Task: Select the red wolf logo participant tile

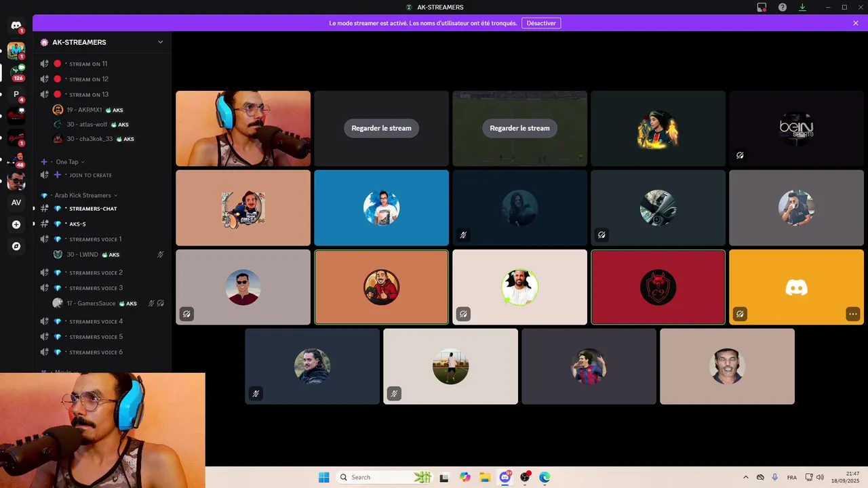Action: click(658, 287)
